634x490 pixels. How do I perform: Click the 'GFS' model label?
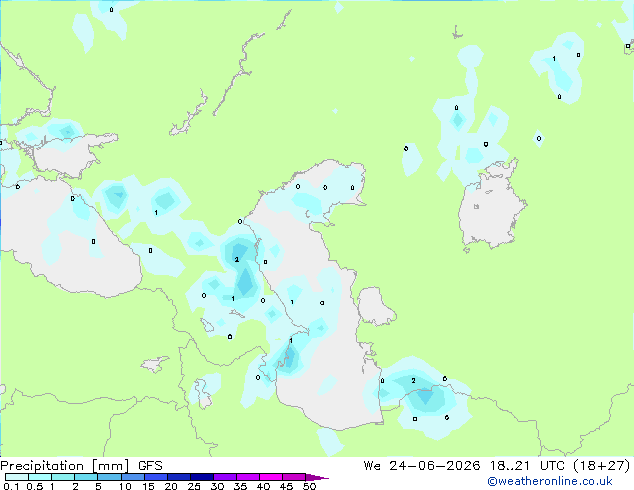point(150,466)
